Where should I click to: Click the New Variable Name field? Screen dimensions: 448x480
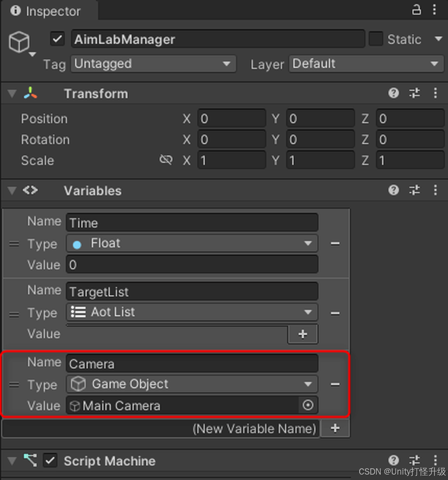(x=161, y=429)
